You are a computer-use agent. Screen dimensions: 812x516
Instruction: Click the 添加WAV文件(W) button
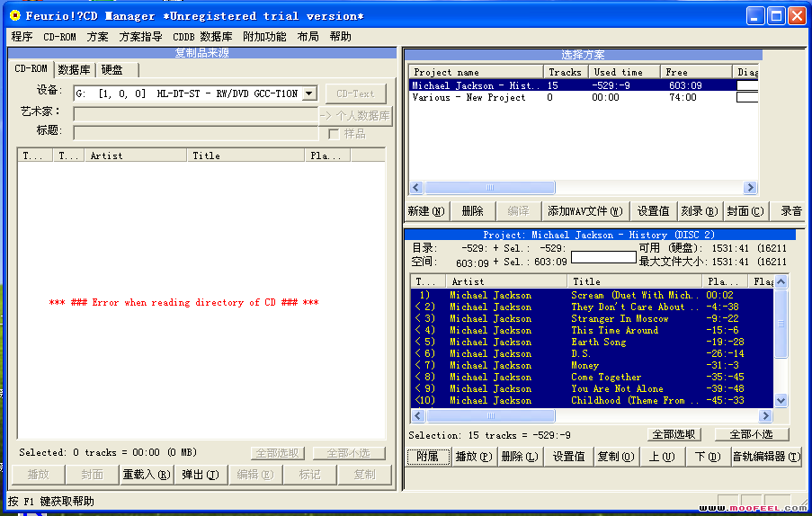[585, 211]
